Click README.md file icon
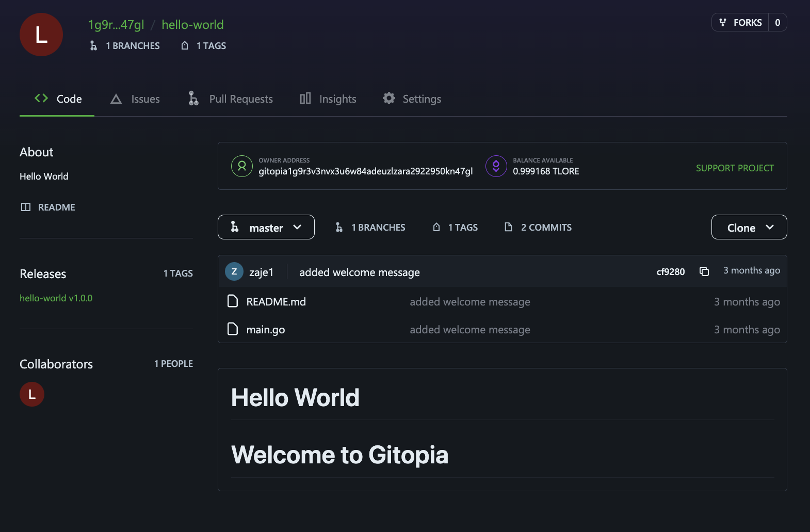Screen dimensions: 810x532 click(x=233, y=301)
